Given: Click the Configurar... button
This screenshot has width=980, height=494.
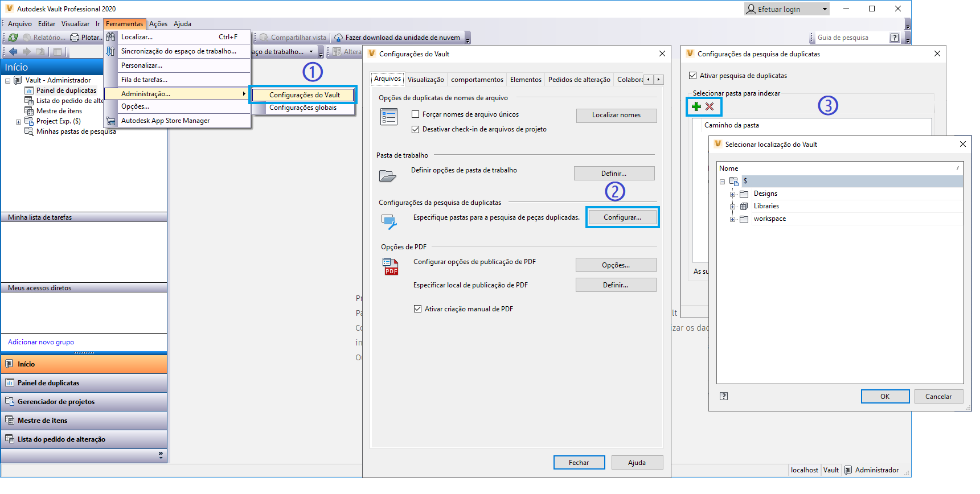Looking at the screenshot, I should pyautogui.click(x=622, y=217).
